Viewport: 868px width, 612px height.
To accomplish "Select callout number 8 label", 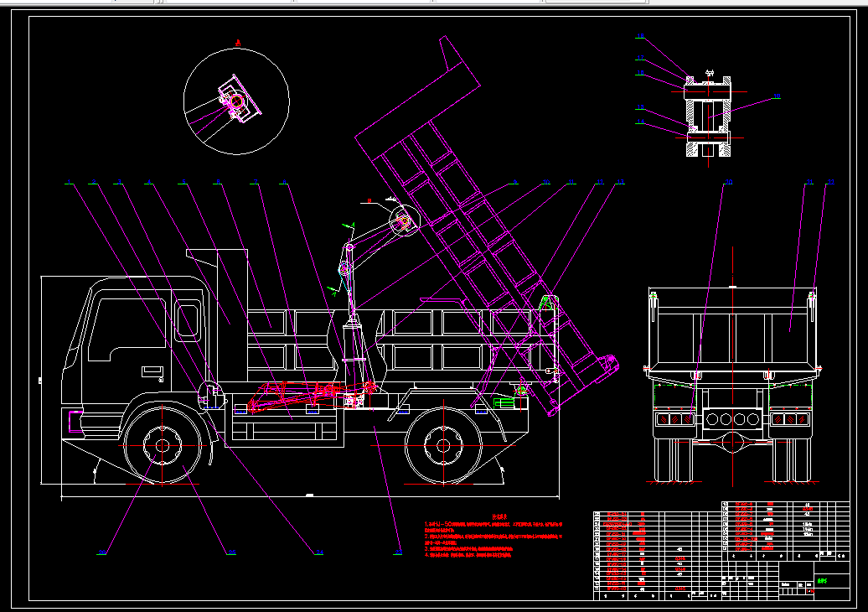I will coord(284,181).
